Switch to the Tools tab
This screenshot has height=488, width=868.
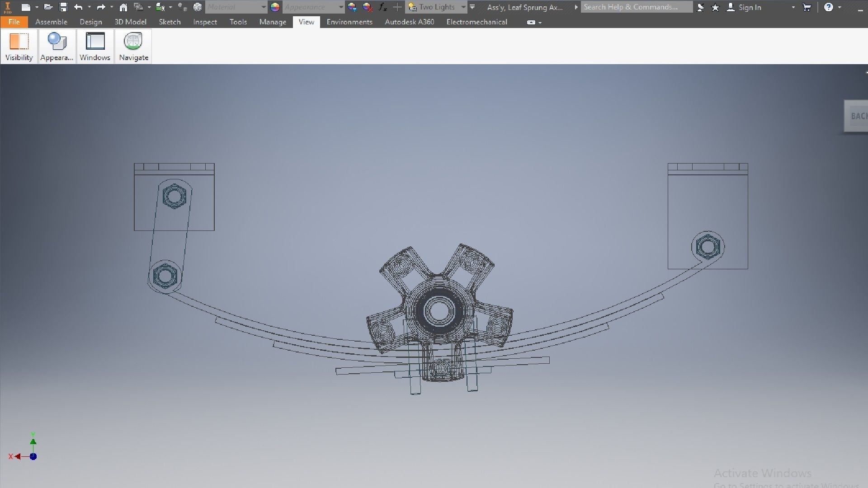238,22
